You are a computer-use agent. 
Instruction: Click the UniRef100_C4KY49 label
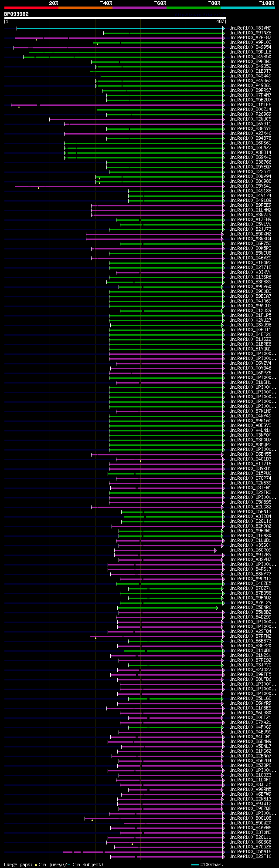[x=250, y=416]
